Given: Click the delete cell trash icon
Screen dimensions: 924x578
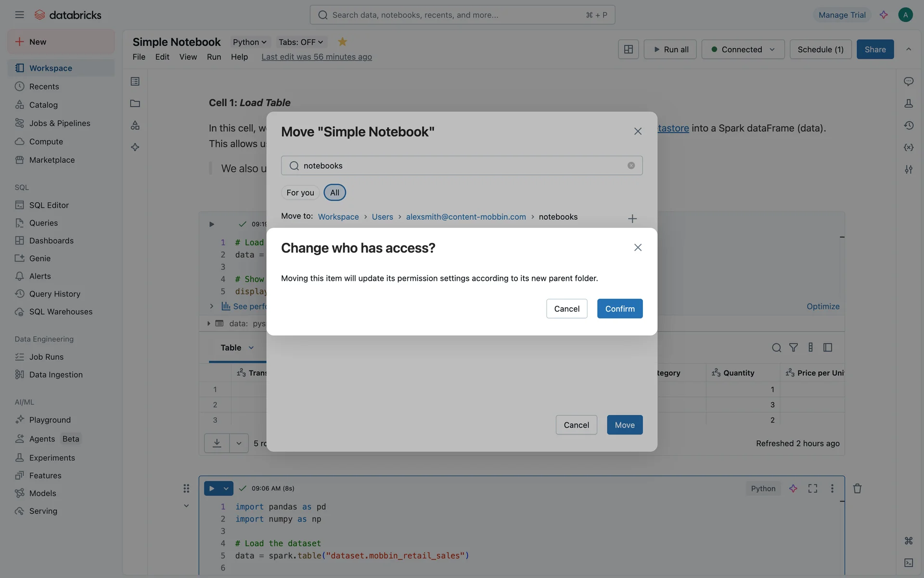Looking at the screenshot, I should click(x=857, y=488).
